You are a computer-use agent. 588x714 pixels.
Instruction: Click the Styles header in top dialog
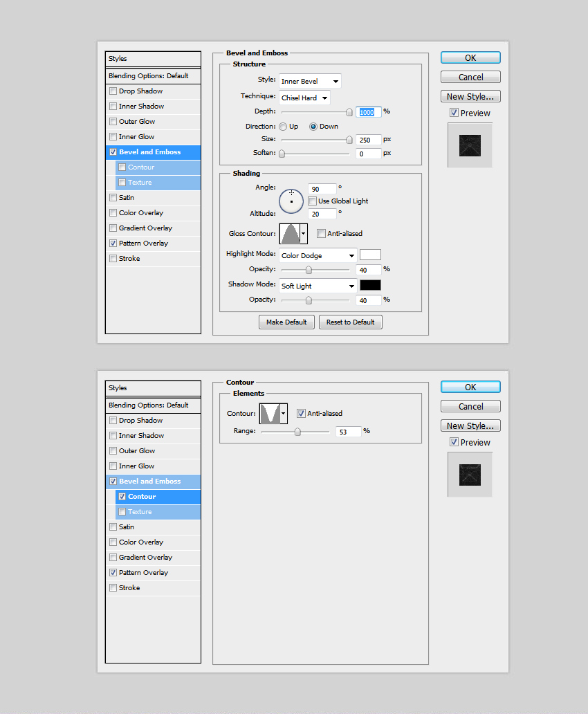tap(153, 59)
